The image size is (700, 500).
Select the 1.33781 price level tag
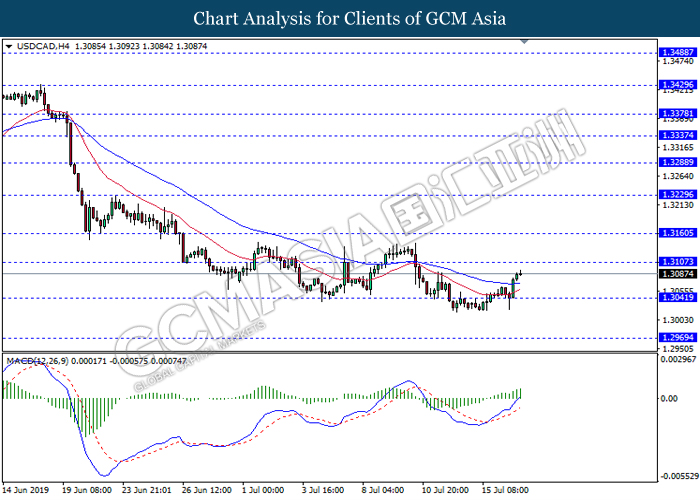pos(676,114)
